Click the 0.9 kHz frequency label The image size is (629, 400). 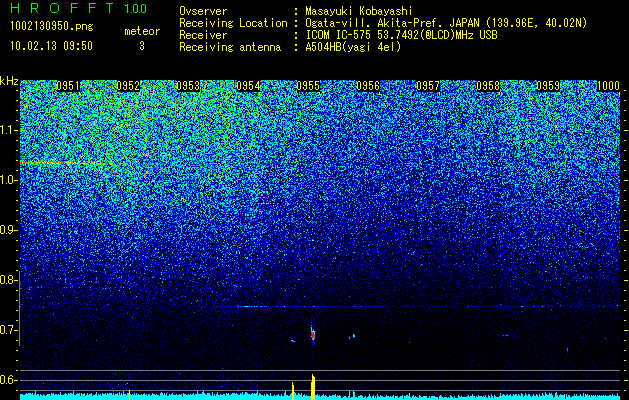coord(8,230)
